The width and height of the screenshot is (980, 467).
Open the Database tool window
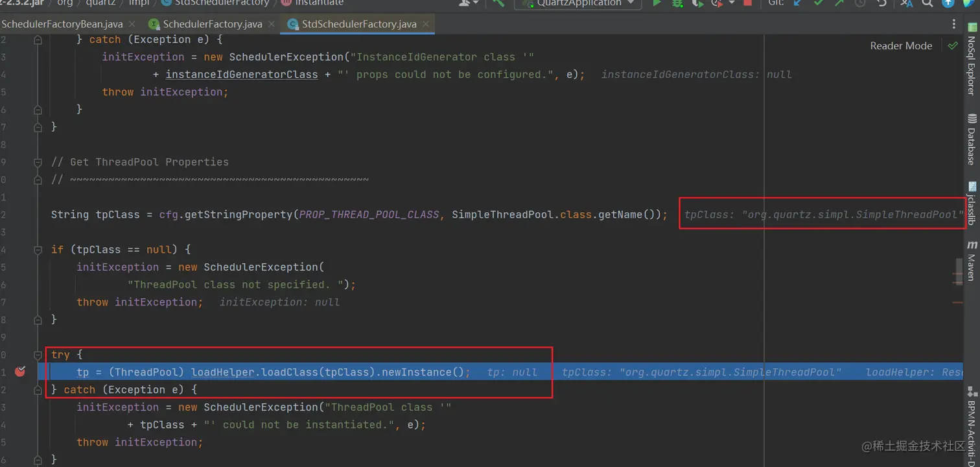tap(971, 139)
